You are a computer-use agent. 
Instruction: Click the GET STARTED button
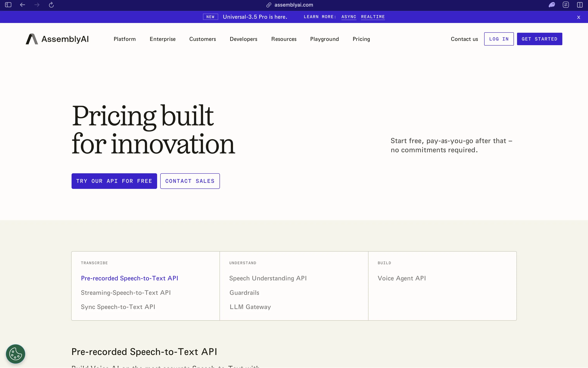[x=539, y=39]
